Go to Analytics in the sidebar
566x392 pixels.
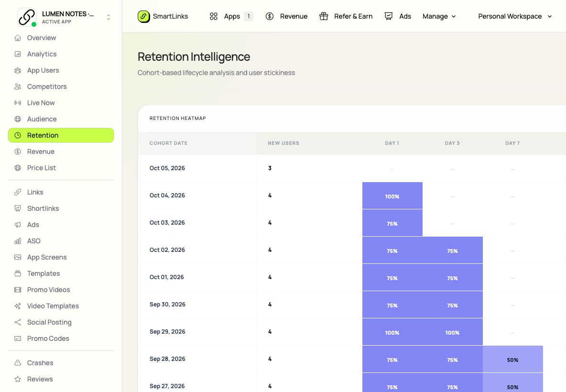tap(61, 54)
